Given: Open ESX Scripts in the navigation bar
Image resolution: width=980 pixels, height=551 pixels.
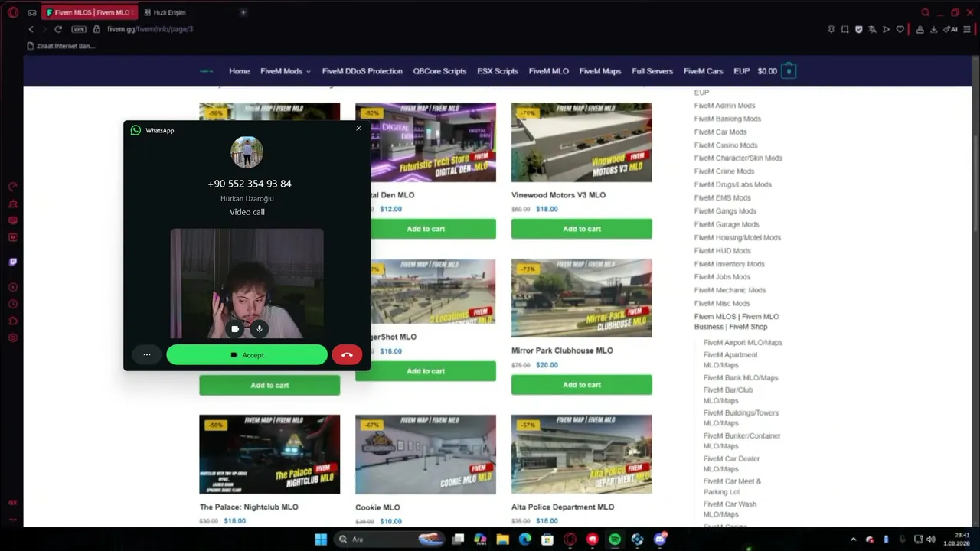Looking at the screenshot, I should (498, 71).
